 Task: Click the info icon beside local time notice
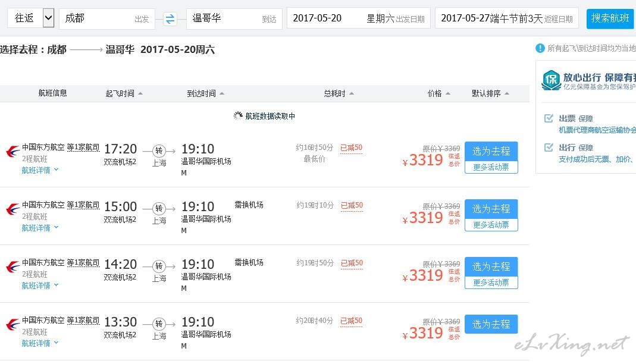click(x=540, y=48)
